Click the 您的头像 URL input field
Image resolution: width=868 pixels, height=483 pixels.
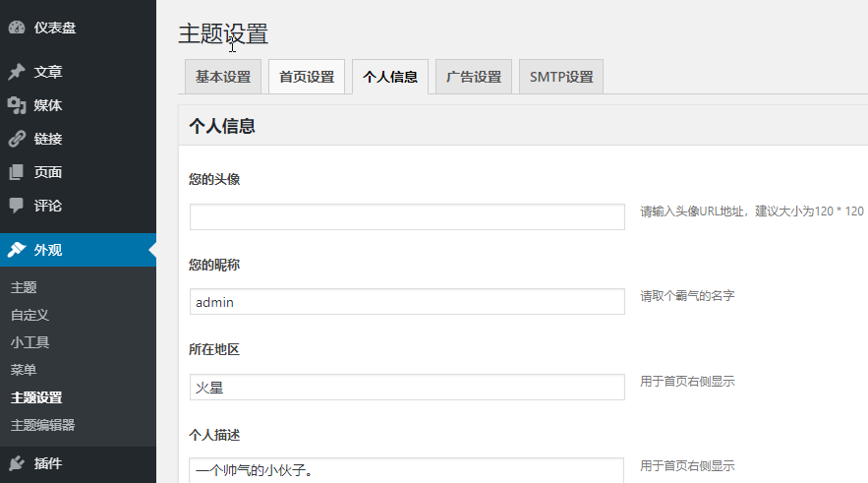(407, 217)
